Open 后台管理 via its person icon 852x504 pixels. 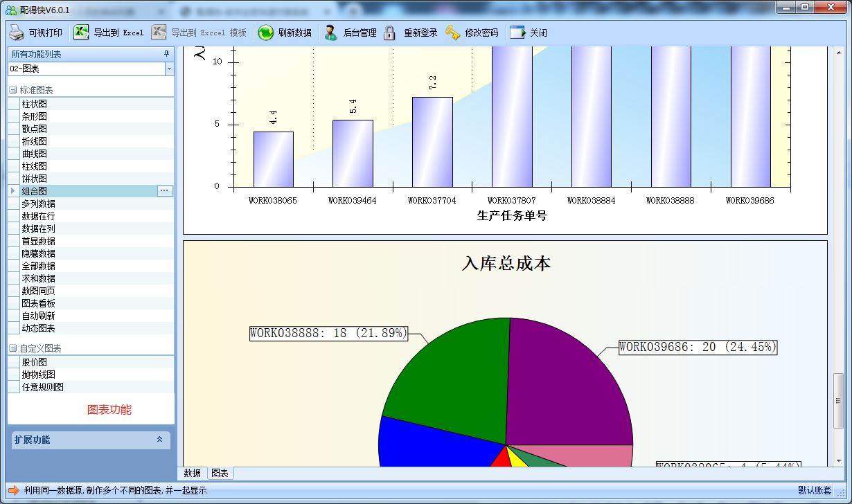tap(331, 33)
